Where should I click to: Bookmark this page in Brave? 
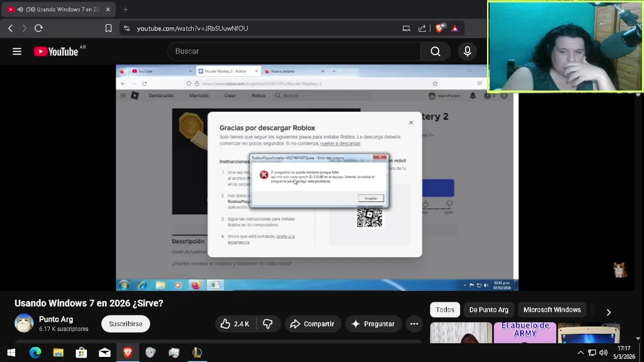coord(108,28)
